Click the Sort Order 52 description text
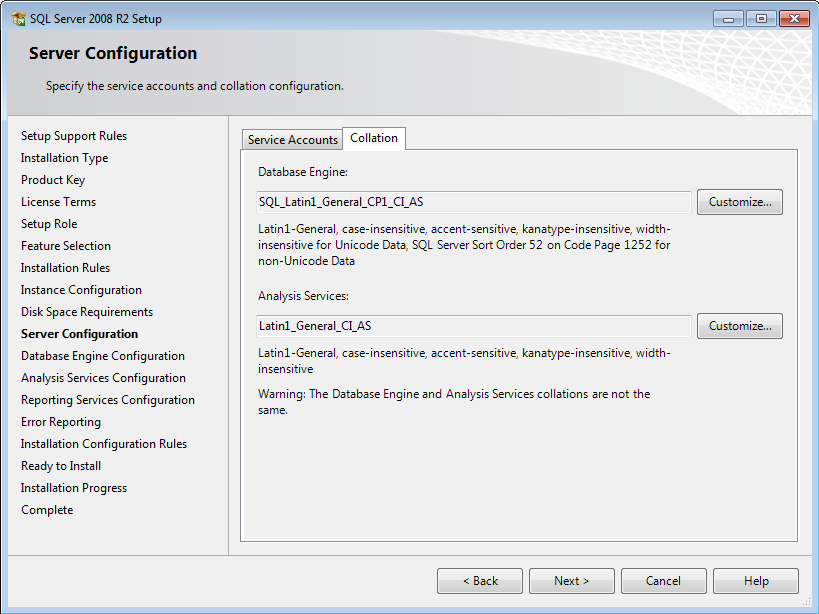The height and width of the screenshot is (614, 819). point(464,245)
